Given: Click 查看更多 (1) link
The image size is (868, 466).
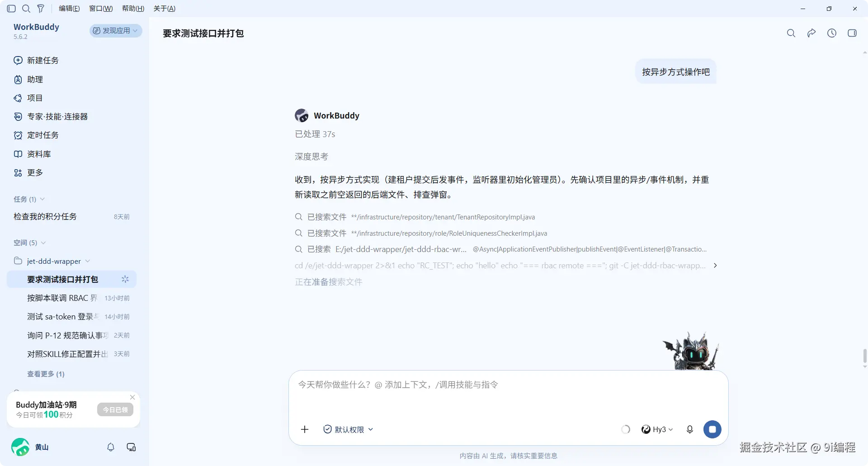Looking at the screenshot, I should (46, 374).
